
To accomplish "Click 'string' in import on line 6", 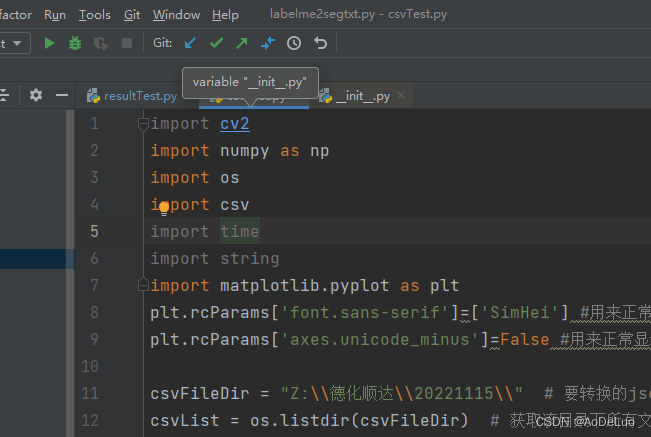I will tap(250, 259).
